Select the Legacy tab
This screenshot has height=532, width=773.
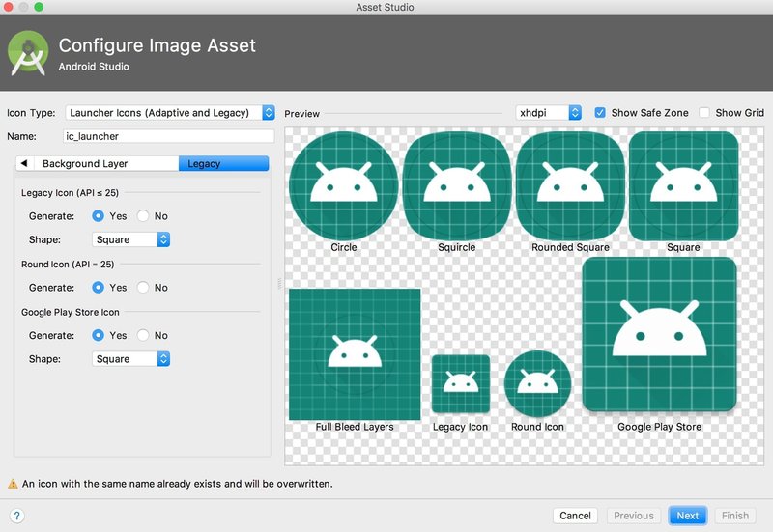223,163
